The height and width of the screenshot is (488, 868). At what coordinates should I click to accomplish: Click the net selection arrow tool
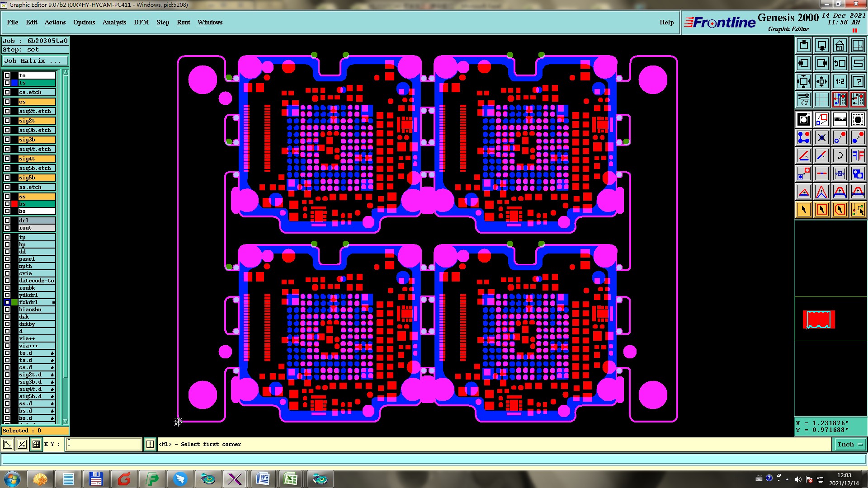858,210
